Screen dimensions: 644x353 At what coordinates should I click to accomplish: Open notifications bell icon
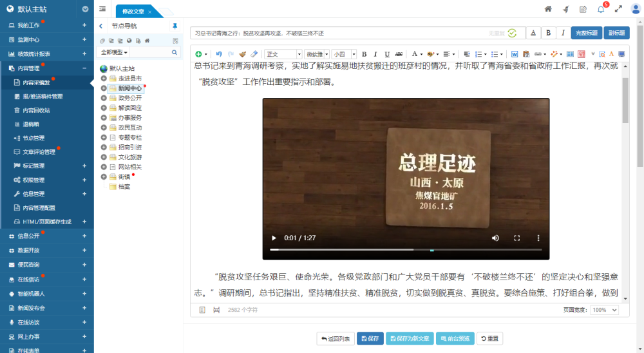pyautogui.click(x=601, y=9)
